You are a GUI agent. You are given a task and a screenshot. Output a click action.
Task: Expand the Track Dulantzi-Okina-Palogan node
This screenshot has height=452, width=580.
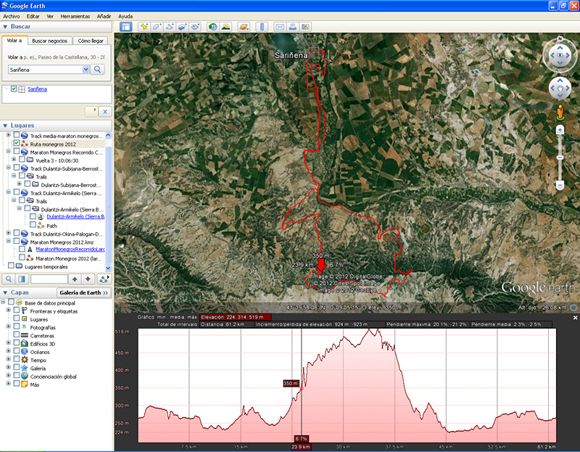(x=9, y=233)
